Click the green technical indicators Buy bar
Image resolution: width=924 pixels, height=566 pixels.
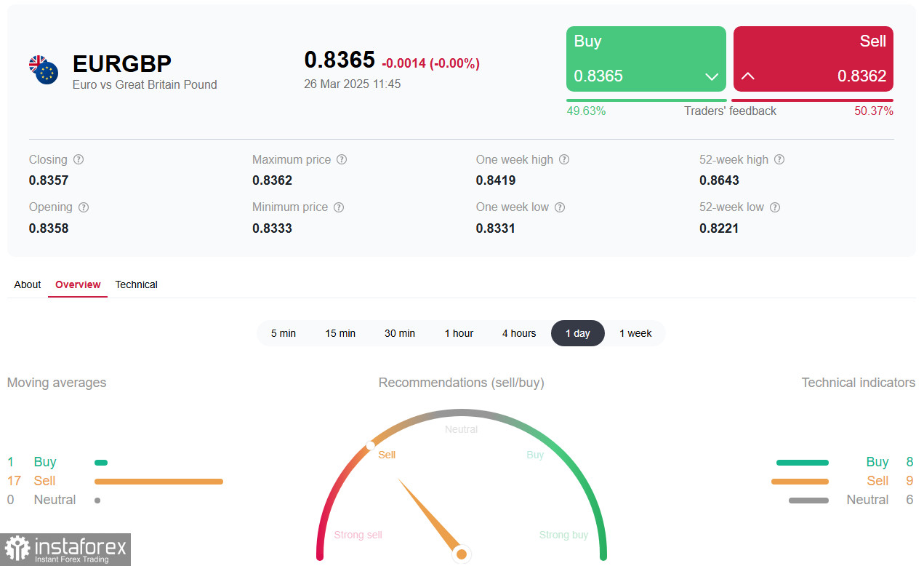803,463
